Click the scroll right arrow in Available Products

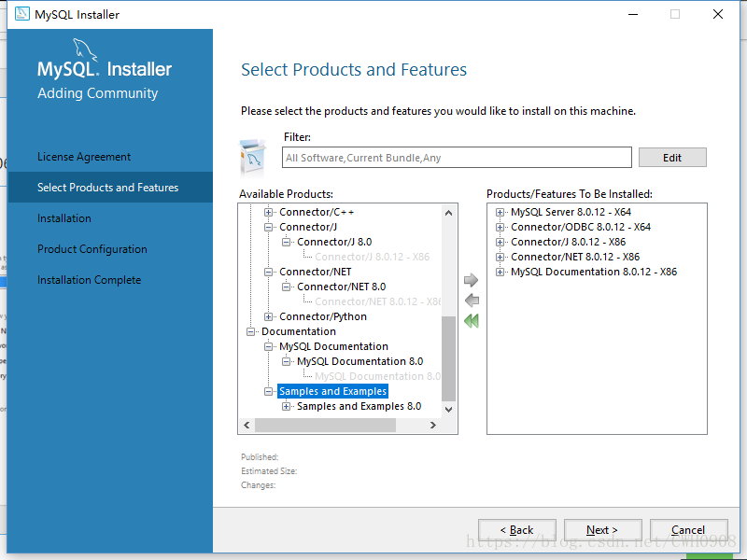point(433,426)
